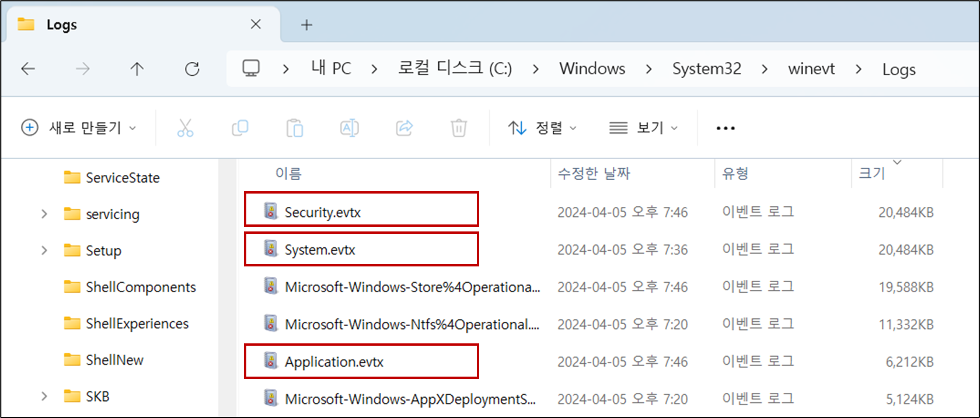
Task: Click the Paste clipboard icon
Action: coord(295,128)
